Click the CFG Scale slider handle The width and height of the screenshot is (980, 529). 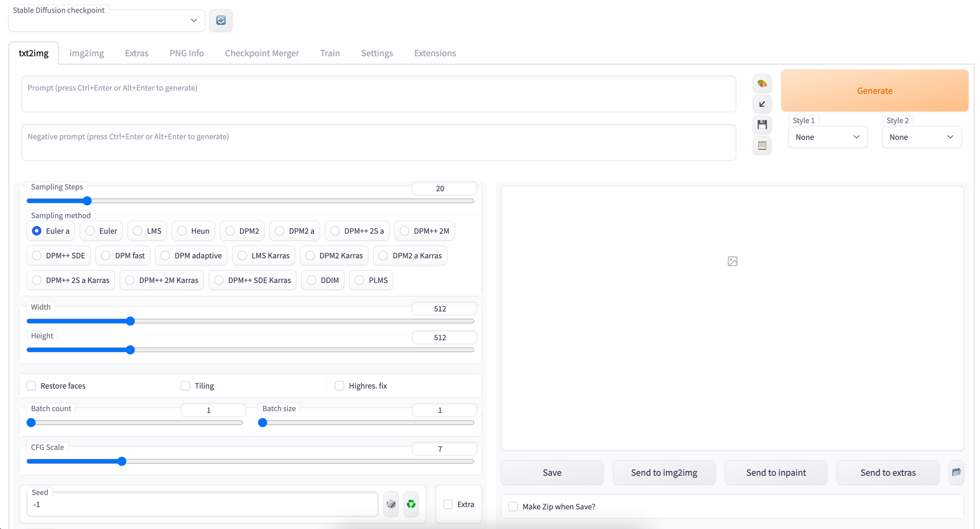(122, 461)
